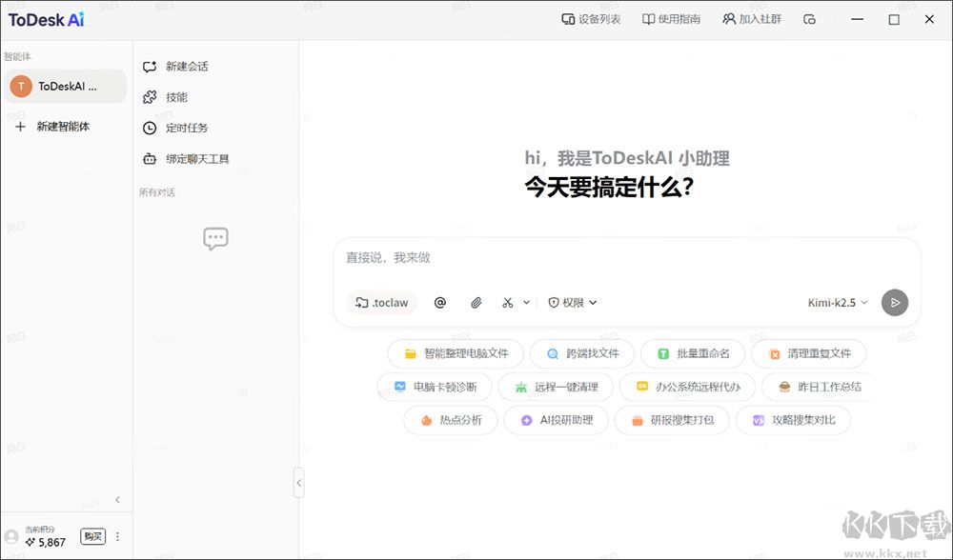Select the 热点分析 suggestion chip
Image resolution: width=953 pixels, height=560 pixels.
(x=451, y=420)
